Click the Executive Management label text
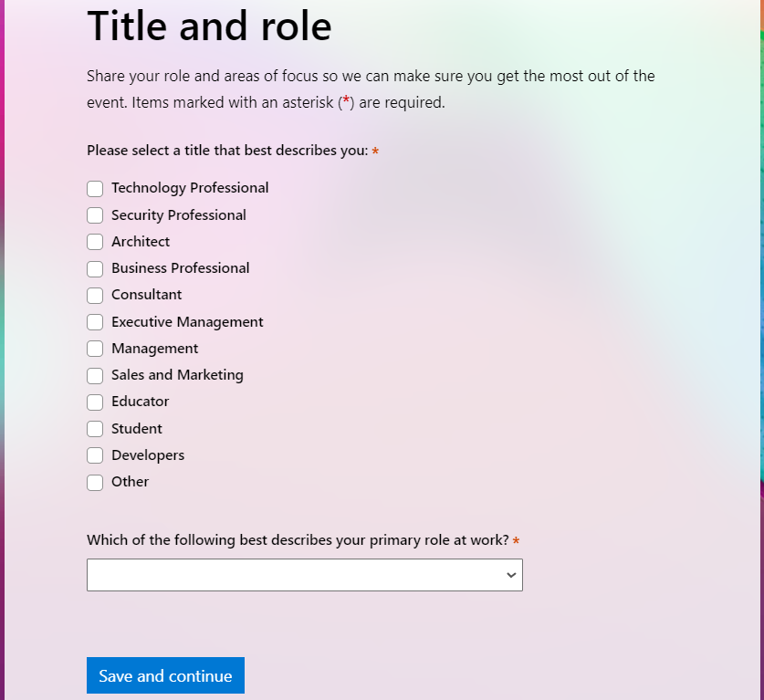The image size is (764, 700). (x=187, y=322)
